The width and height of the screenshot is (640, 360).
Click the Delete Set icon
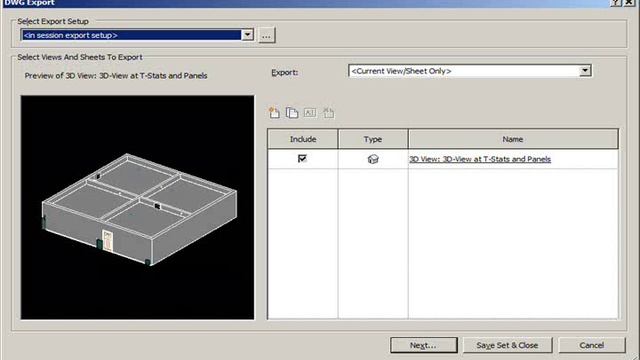328,113
